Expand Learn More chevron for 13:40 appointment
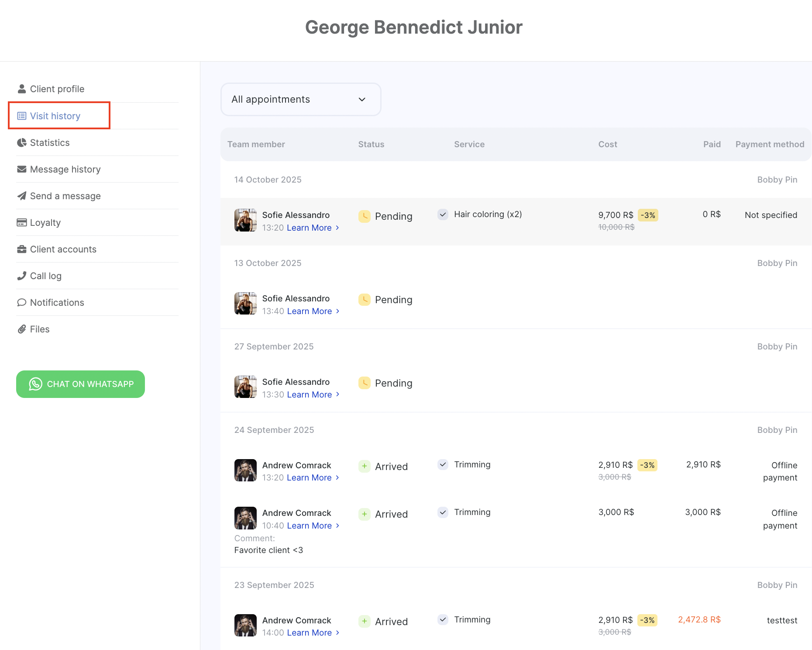 337,311
